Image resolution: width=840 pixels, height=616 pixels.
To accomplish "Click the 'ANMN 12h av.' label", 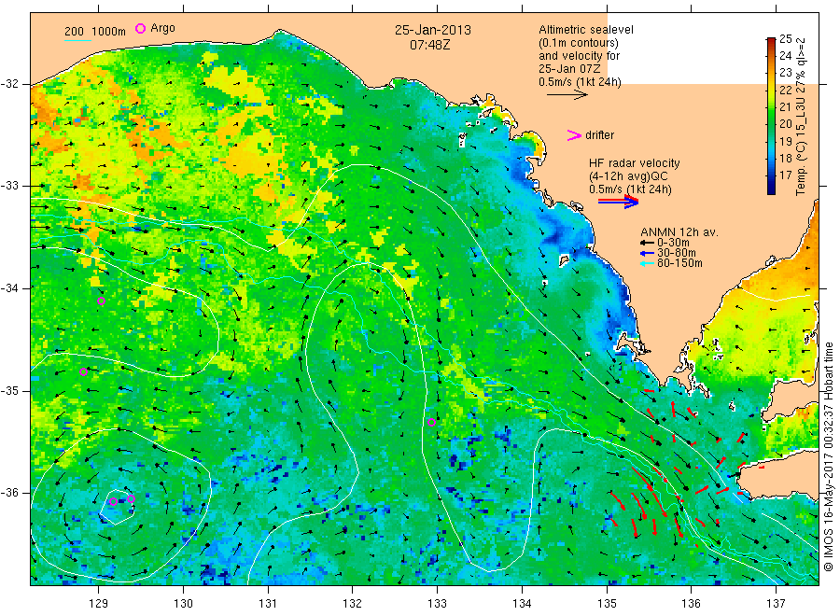I will pyautogui.click(x=679, y=232).
